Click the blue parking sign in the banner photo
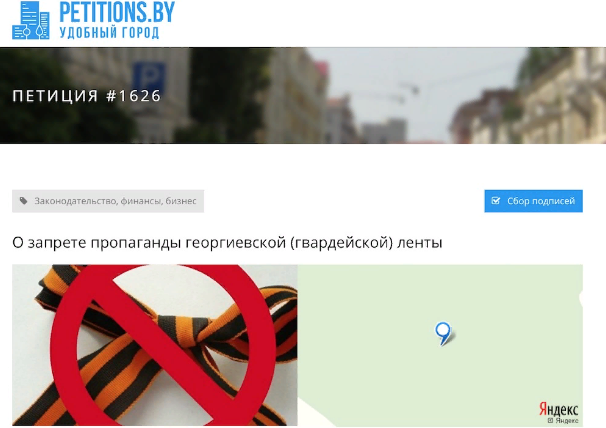This screenshot has width=606, height=428. (x=149, y=77)
